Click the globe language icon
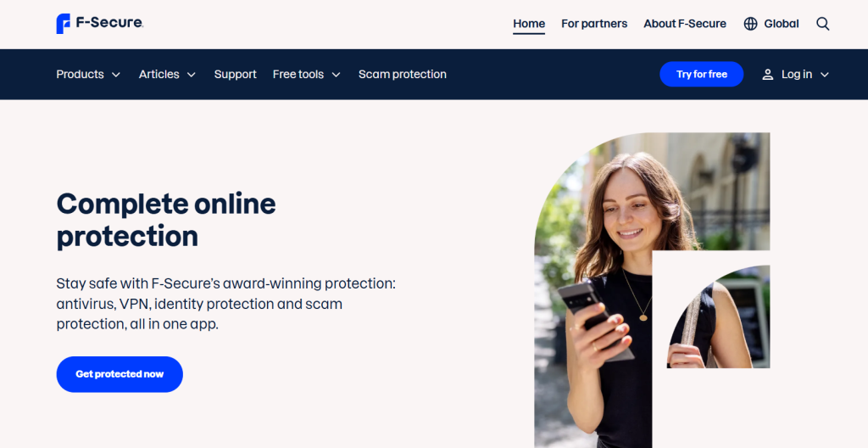The image size is (868, 448). click(750, 24)
